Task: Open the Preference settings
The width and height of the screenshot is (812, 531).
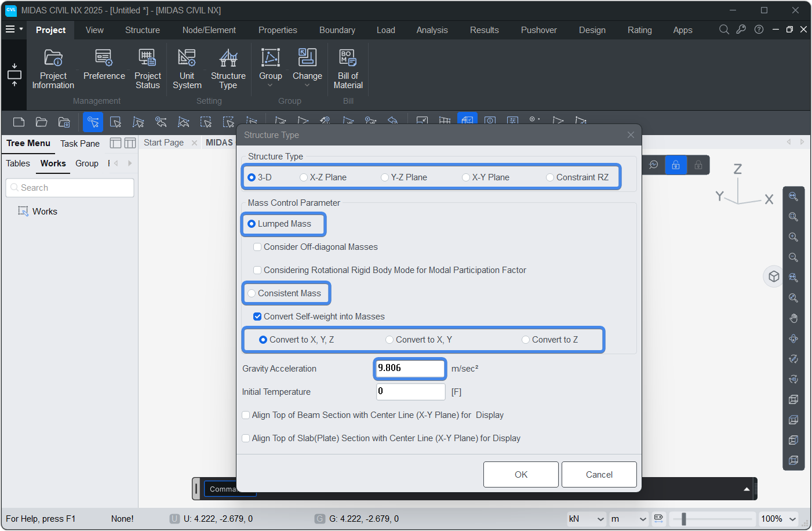Action: [x=104, y=65]
